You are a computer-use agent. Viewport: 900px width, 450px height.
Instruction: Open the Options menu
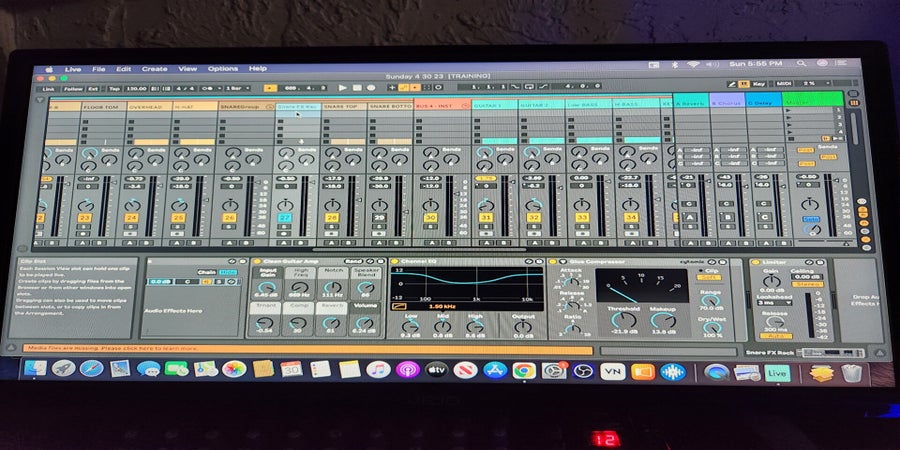pyautogui.click(x=222, y=69)
